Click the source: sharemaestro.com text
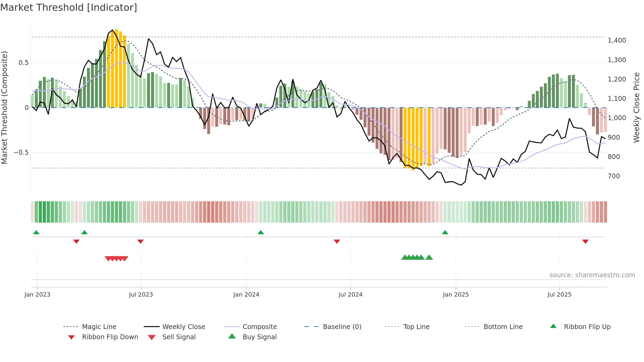This screenshot has width=644, height=362. (592, 275)
